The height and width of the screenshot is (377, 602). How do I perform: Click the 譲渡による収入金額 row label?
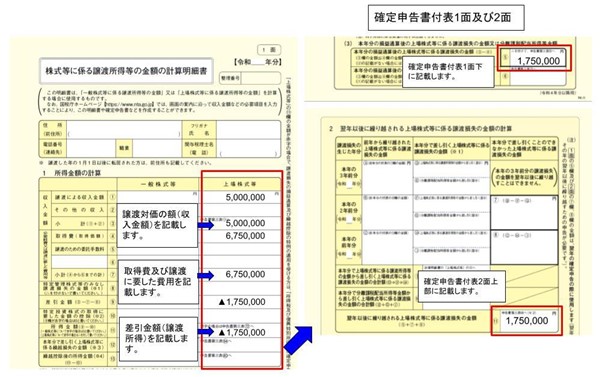pyautogui.click(x=79, y=197)
